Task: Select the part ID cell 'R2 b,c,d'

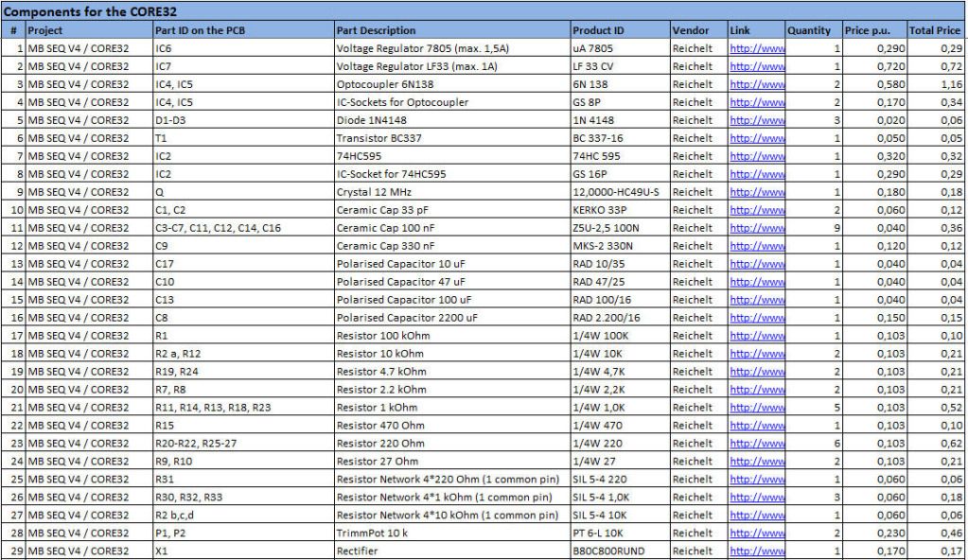Action: [243, 514]
